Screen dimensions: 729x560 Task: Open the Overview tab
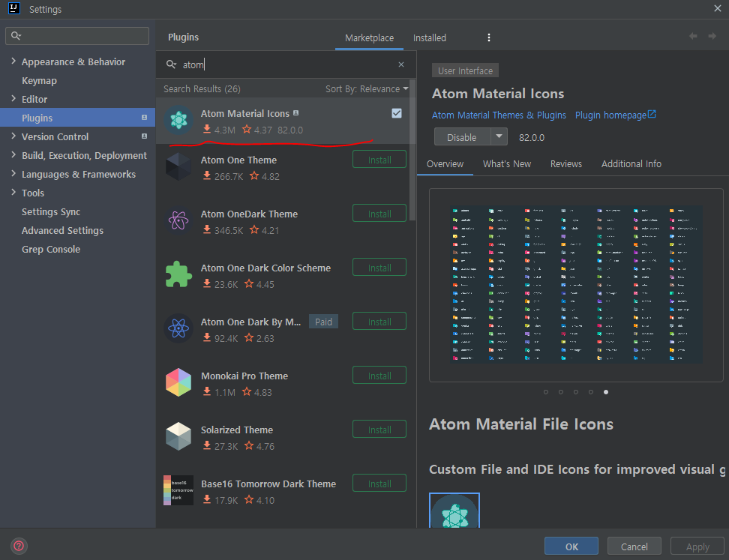tap(445, 164)
